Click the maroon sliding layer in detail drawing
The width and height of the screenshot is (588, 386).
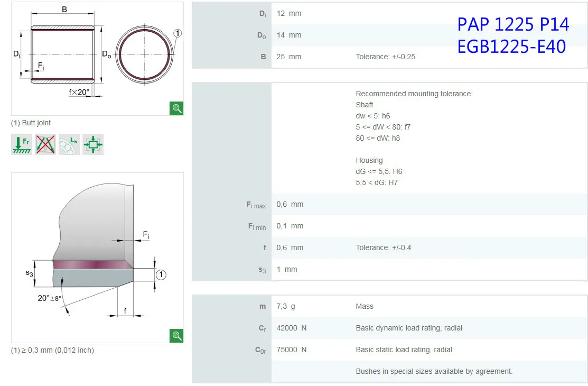pos(90,264)
